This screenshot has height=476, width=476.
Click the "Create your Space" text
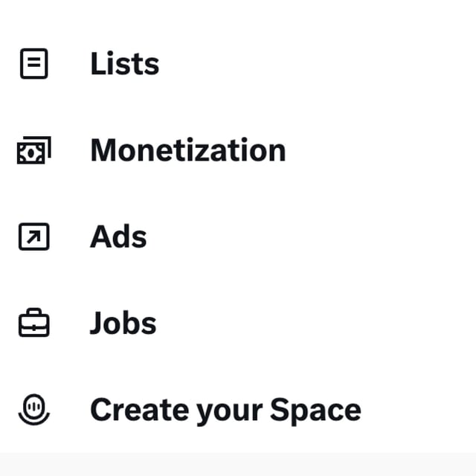(x=225, y=410)
